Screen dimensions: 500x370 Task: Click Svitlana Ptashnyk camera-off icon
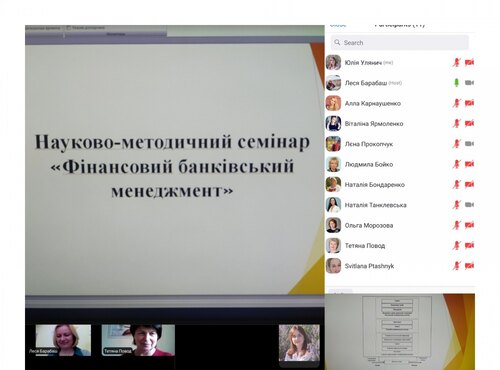(469, 266)
